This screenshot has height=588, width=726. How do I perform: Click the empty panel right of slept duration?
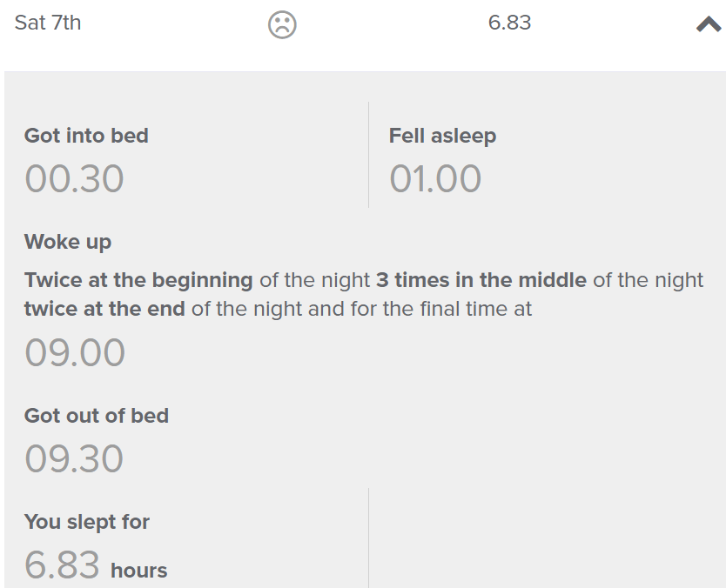click(546, 539)
